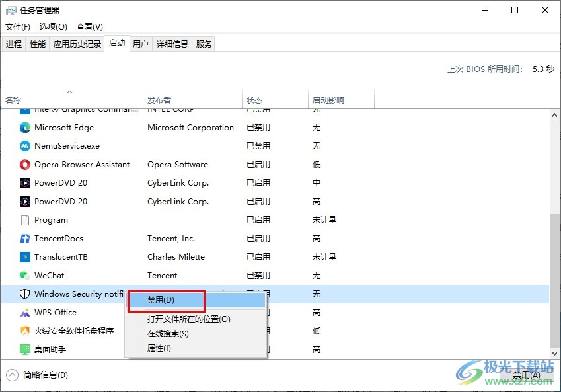The width and height of the screenshot is (561, 392).
Task: Select the WPS Office row name
Action: 56,313
